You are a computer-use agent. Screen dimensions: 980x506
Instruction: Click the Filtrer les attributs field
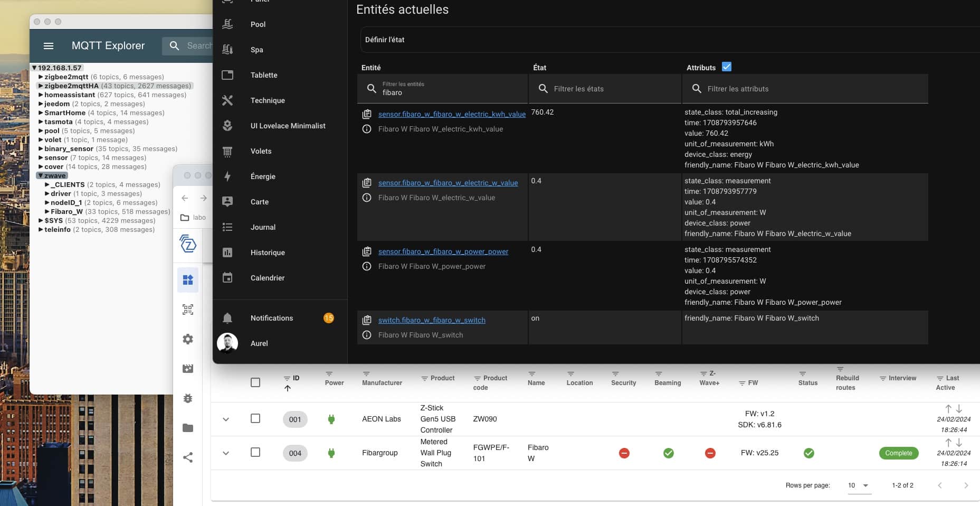pos(805,89)
